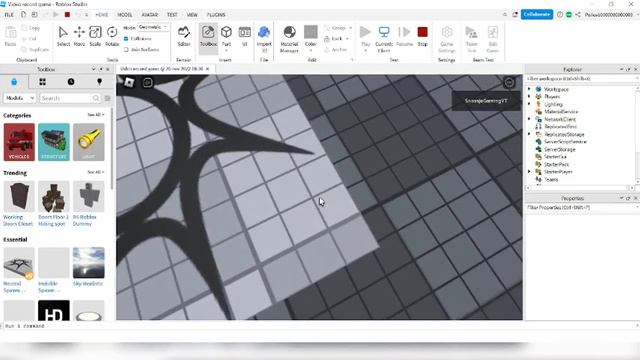640x360 pixels.
Task: Open Game Settings
Action: [447, 39]
